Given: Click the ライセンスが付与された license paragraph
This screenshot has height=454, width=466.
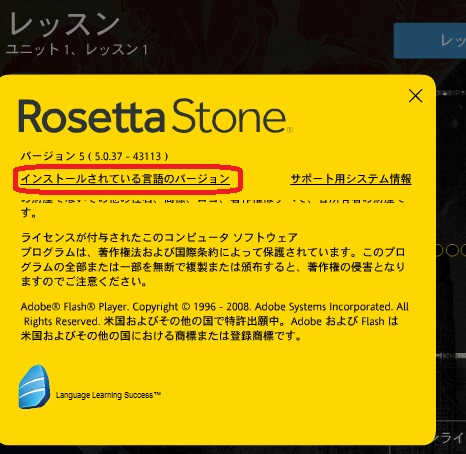Looking at the screenshot, I should 213,259.
